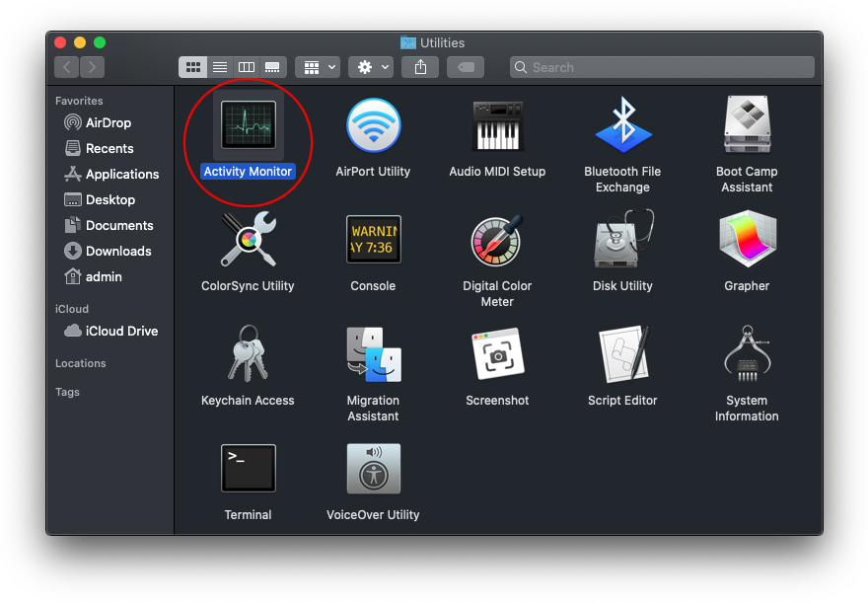This screenshot has width=868, height=602.
Task: Click the Activity Monitor label text
Action: point(248,171)
